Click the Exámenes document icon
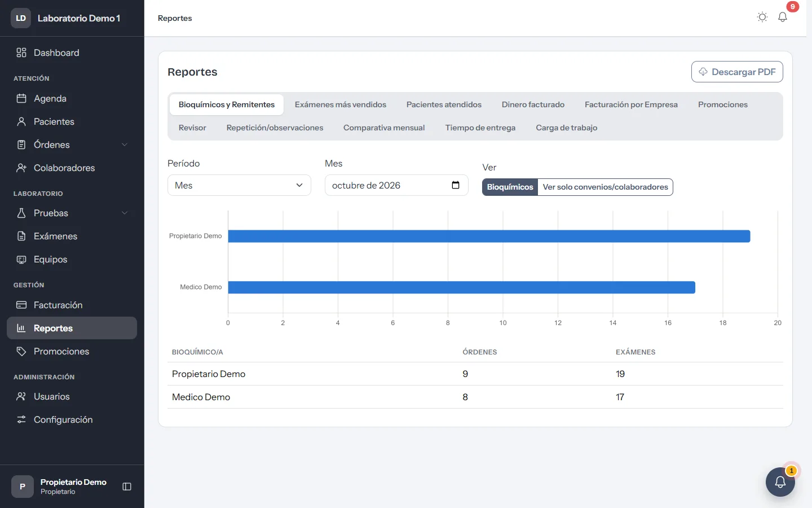812x508 pixels. point(21,236)
